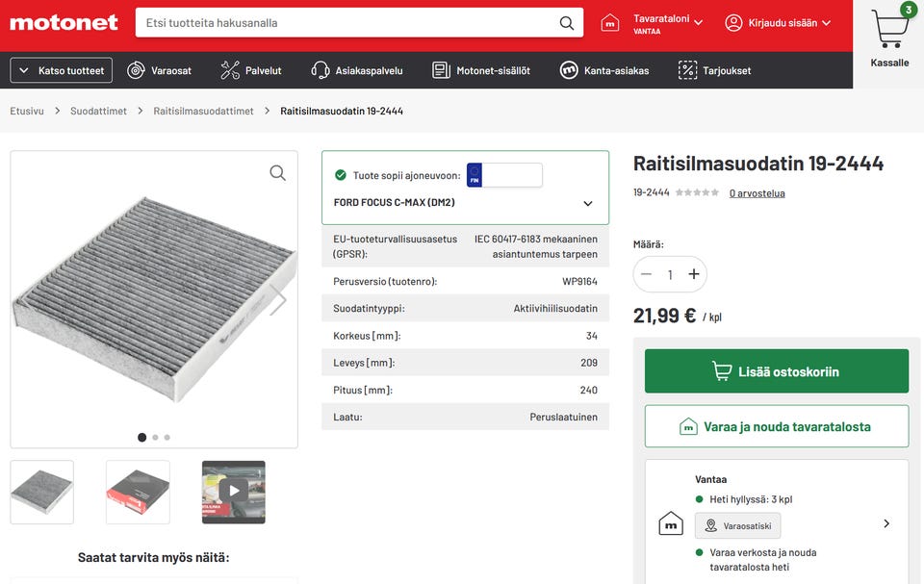Open the Motonet-sisällöt menu
924x584 pixels.
[481, 71]
